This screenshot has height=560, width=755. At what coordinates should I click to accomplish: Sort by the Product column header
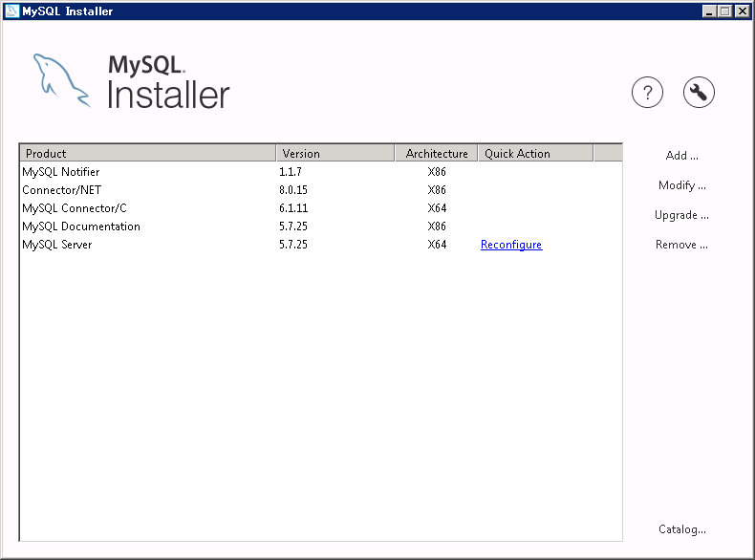click(x=147, y=153)
